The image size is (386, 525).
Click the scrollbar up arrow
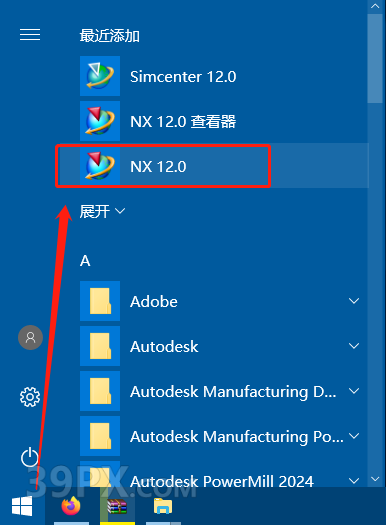pos(375,6)
